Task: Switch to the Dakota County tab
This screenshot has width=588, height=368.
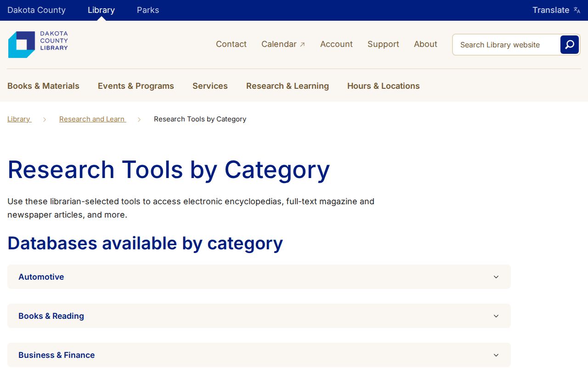Action: coord(36,10)
